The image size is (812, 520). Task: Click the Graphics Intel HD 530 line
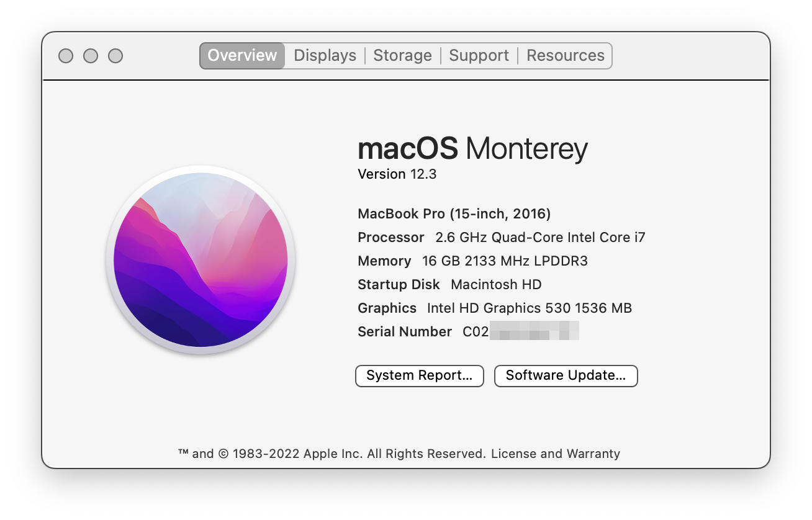[494, 308]
